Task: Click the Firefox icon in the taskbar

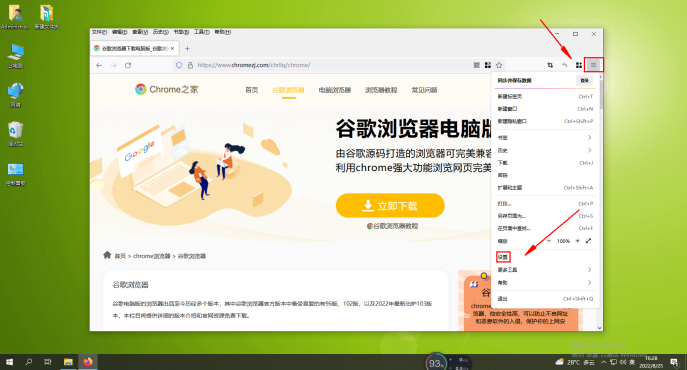Action: [x=88, y=362]
